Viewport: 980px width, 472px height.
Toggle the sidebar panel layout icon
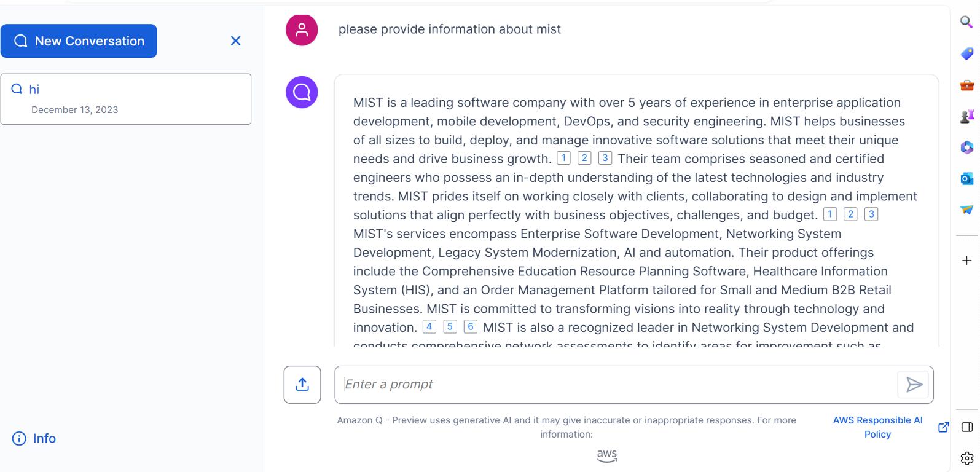[x=967, y=427]
